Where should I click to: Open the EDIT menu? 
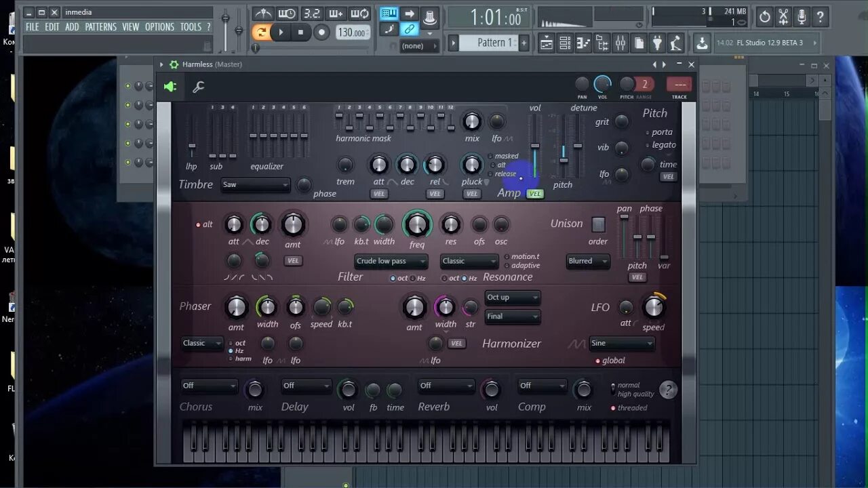[52, 27]
